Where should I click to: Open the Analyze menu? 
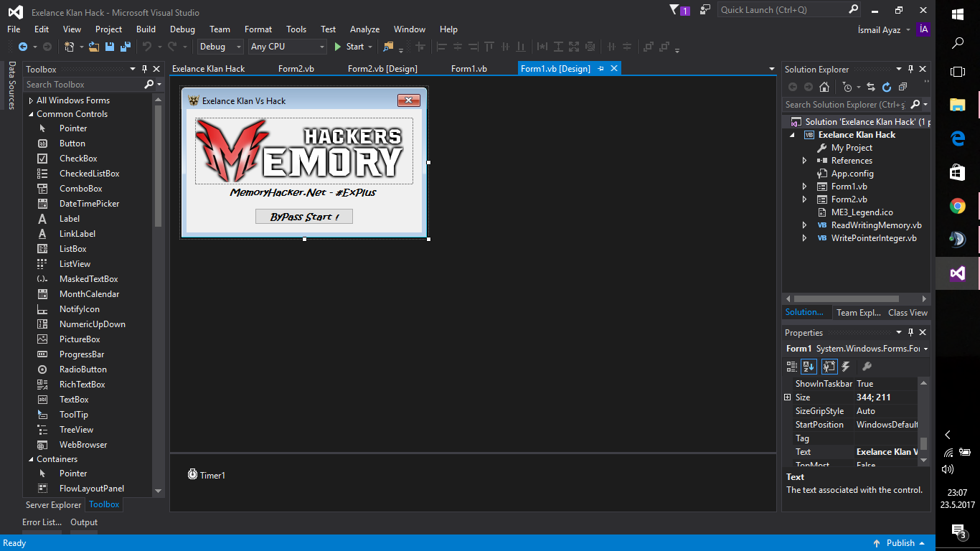click(364, 29)
